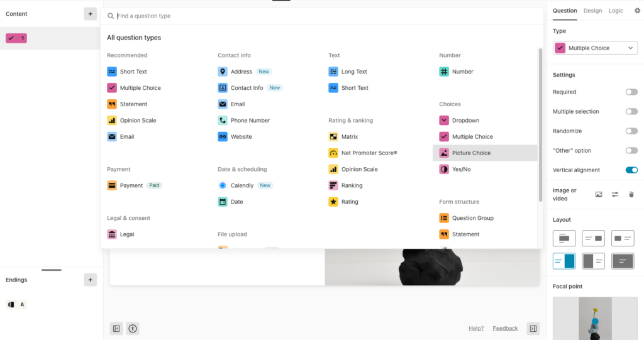The image size is (644, 340).
Task: Pick the Phone Number question type
Action: (x=243, y=120)
